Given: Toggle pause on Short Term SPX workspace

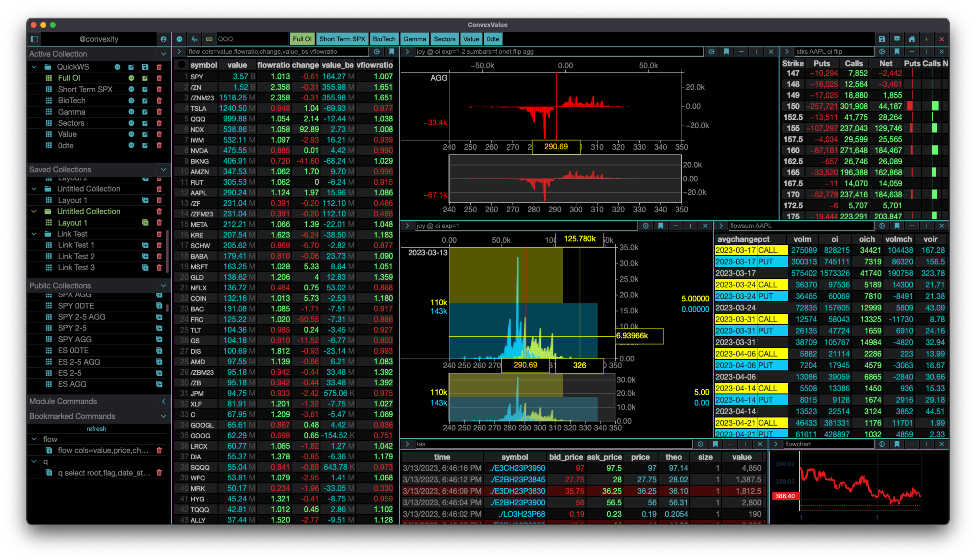Looking at the screenshot, I should click(131, 89).
